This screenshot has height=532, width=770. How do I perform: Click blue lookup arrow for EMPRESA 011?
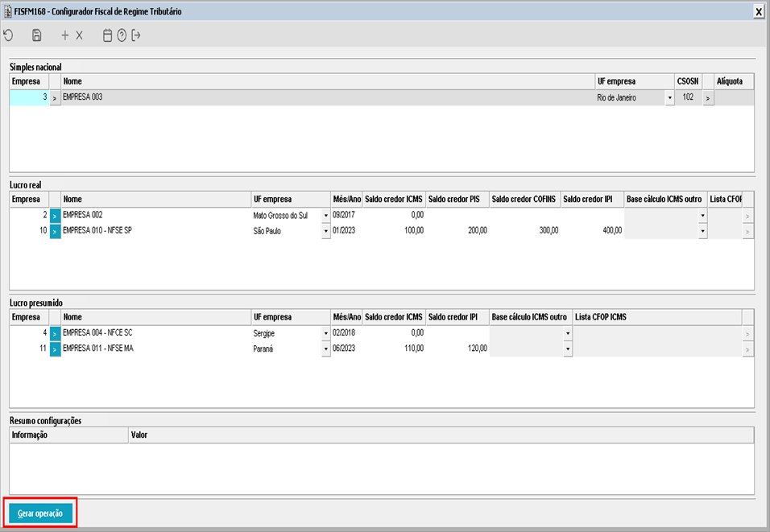[x=55, y=349]
